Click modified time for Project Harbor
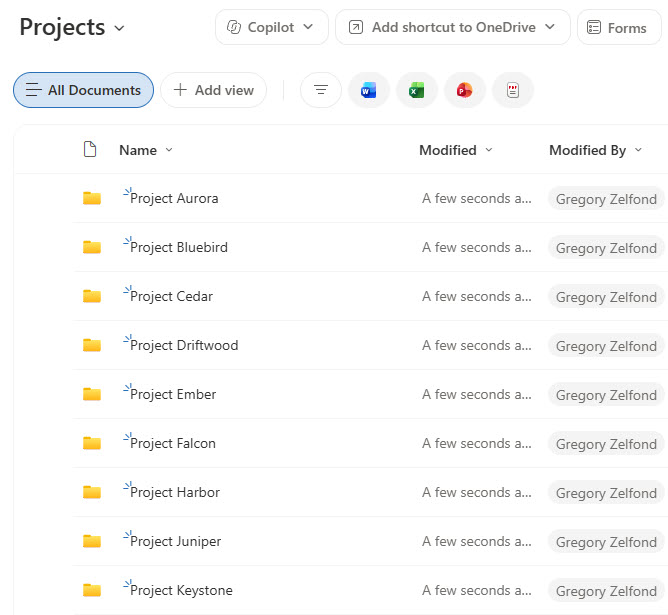Screen dimensions: 668x615 477,492
